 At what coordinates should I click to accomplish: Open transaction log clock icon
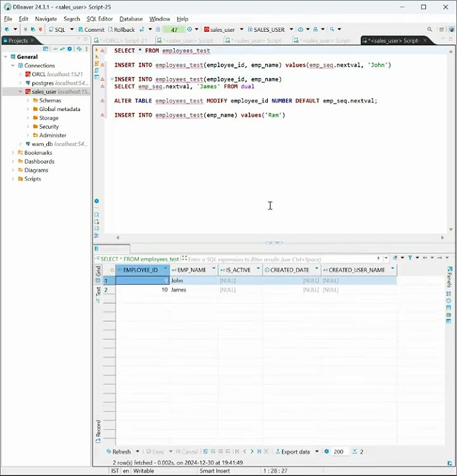tap(190, 30)
